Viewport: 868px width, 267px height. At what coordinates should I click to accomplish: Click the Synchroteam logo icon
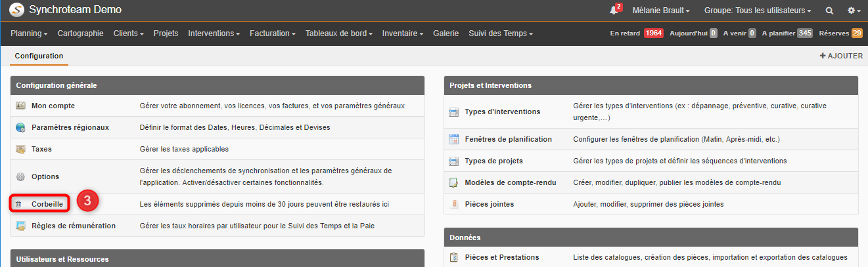[x=16, y=10]
